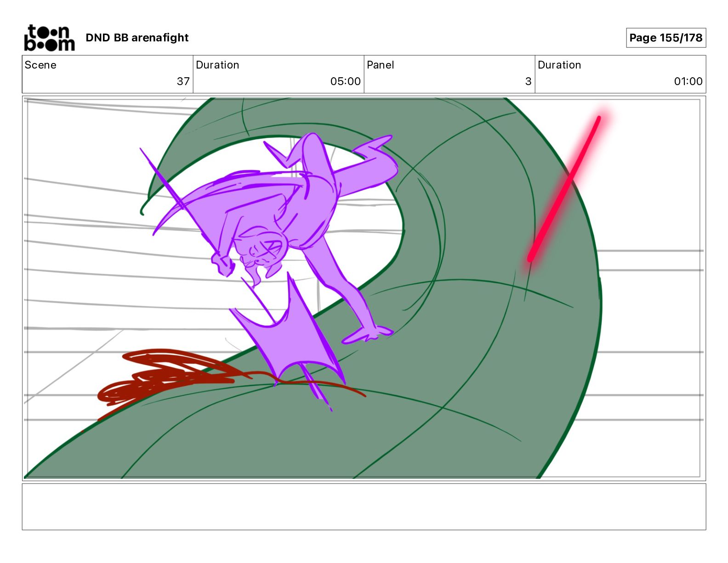Click the panel duration value '01:00'
The image size is (728, 563).
pos(688,81)
